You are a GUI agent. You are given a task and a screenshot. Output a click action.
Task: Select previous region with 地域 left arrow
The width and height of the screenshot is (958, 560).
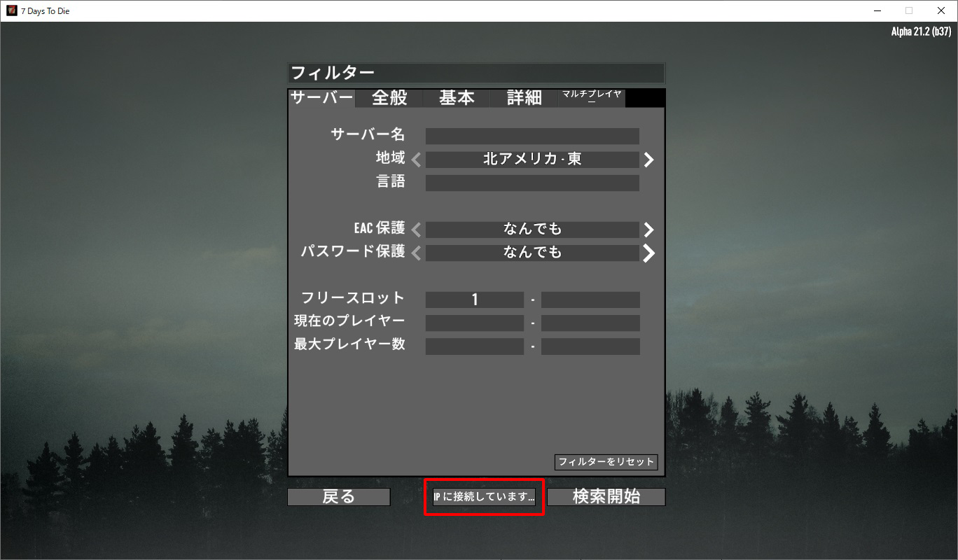[416, 160]
